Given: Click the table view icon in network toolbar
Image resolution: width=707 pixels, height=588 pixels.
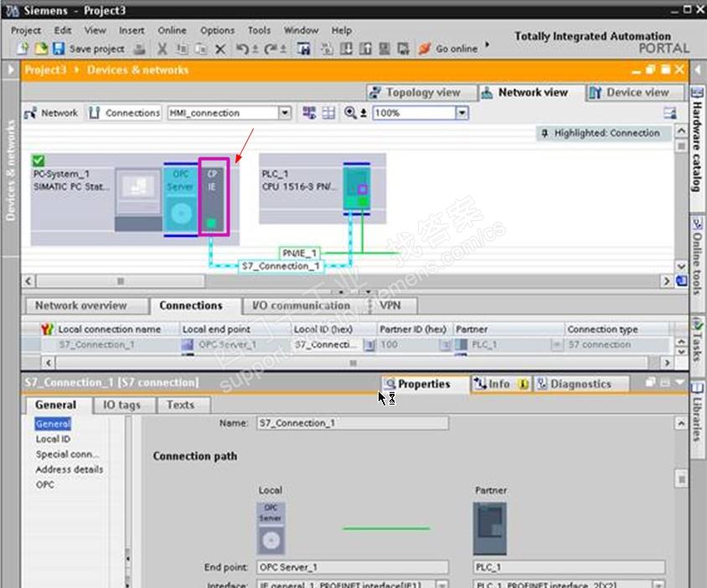Looking at the screenshot, I should (670, 113).
